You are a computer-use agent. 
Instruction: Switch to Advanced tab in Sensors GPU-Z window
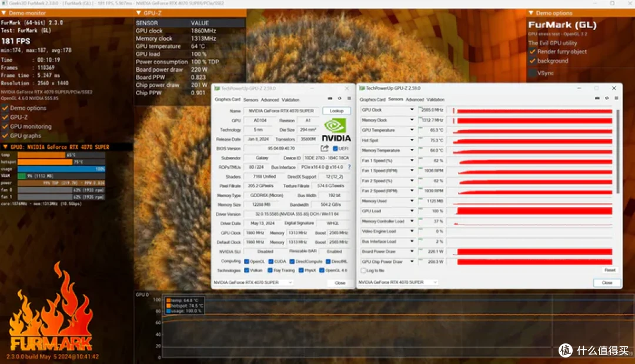pyautogui.click(x=415, y=99)
